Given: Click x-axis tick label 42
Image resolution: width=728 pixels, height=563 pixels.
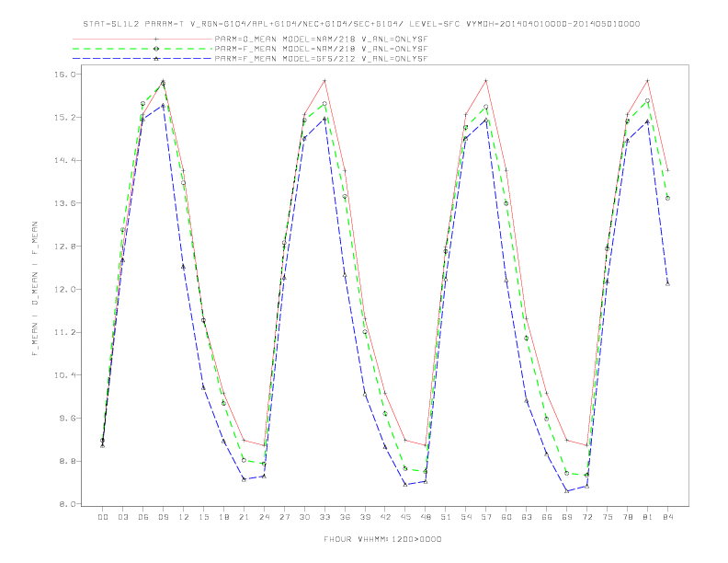Looking at the screenshot, I should tap(385, 517).
